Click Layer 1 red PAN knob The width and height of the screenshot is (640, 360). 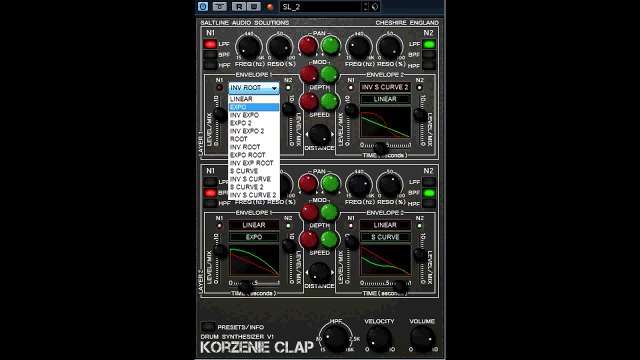coord(308,46)
